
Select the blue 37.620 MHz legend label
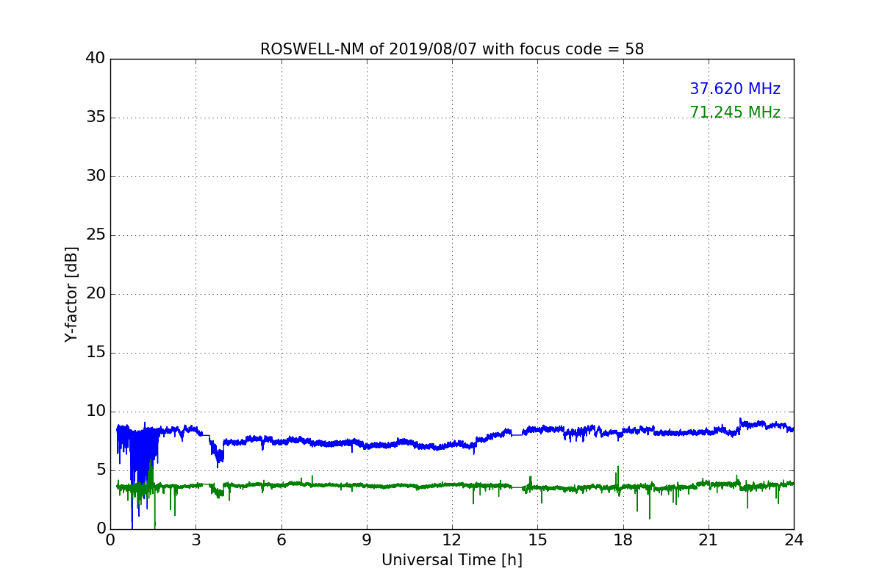pyautogui.click(x=735, y=89)
